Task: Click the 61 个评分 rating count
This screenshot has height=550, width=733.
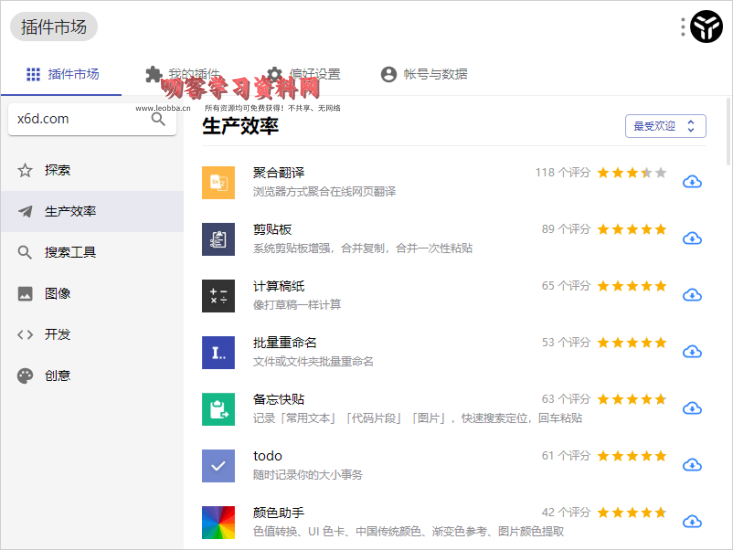Action: (x=566, y=456)
